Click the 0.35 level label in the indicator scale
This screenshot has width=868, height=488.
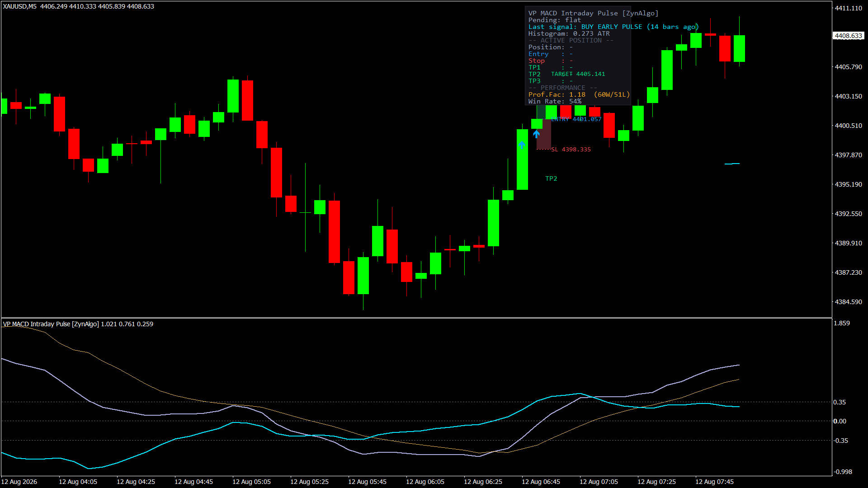tap(840, 402)
